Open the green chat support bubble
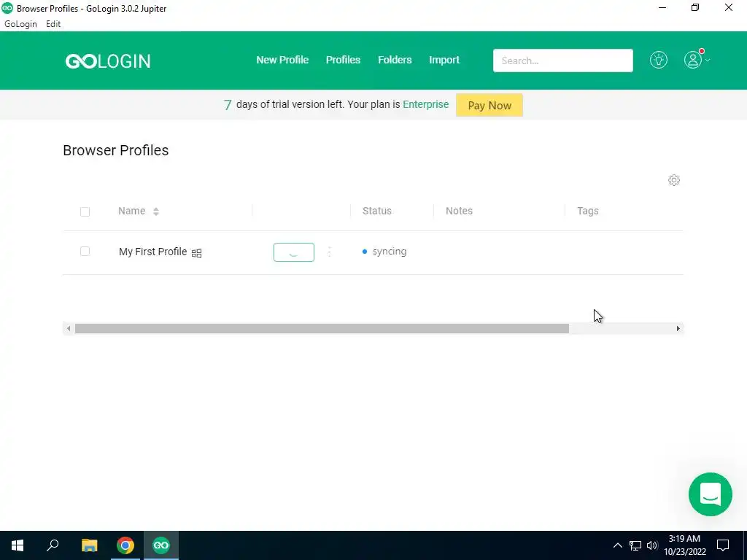 pos(710,494)
